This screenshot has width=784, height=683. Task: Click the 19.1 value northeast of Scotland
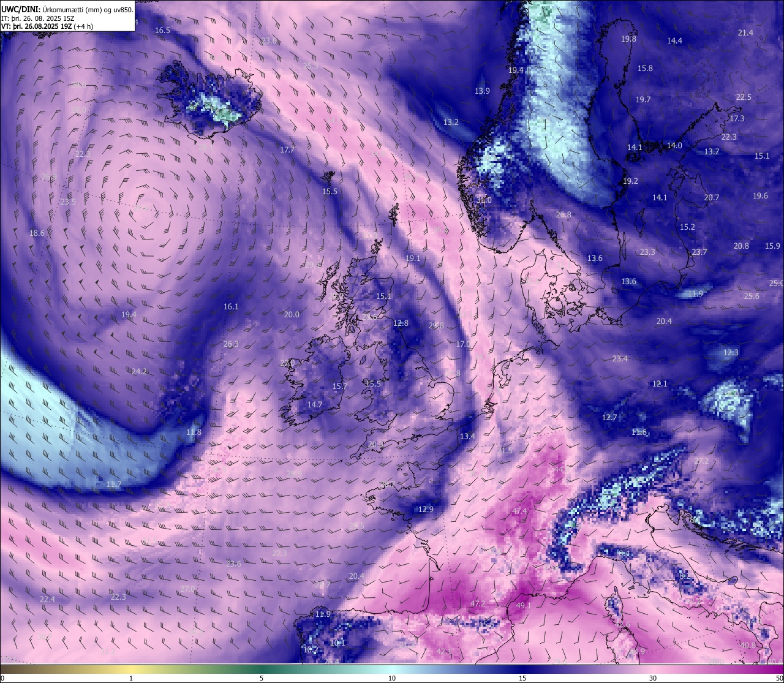413,258
